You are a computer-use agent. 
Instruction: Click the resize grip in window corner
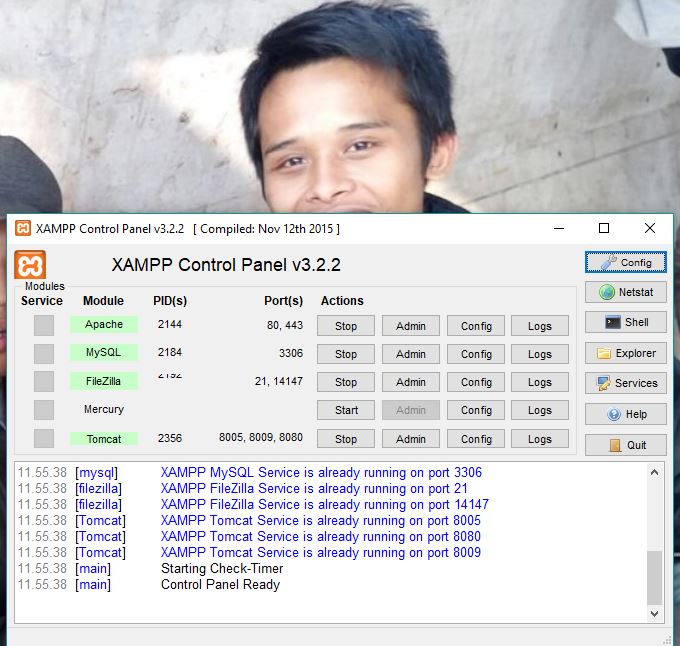pyautogui.click(x=667, y=640)
